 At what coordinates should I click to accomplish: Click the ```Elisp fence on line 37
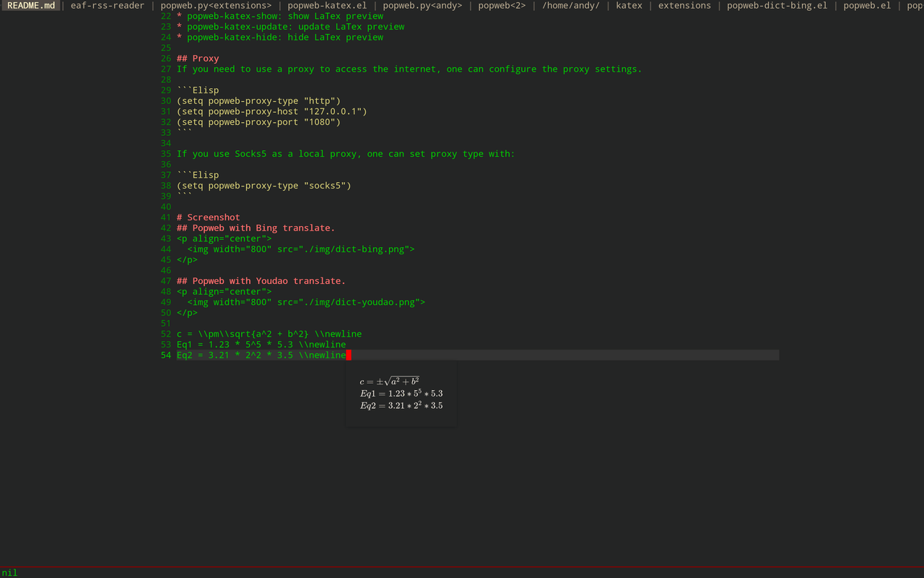[198, 175]
